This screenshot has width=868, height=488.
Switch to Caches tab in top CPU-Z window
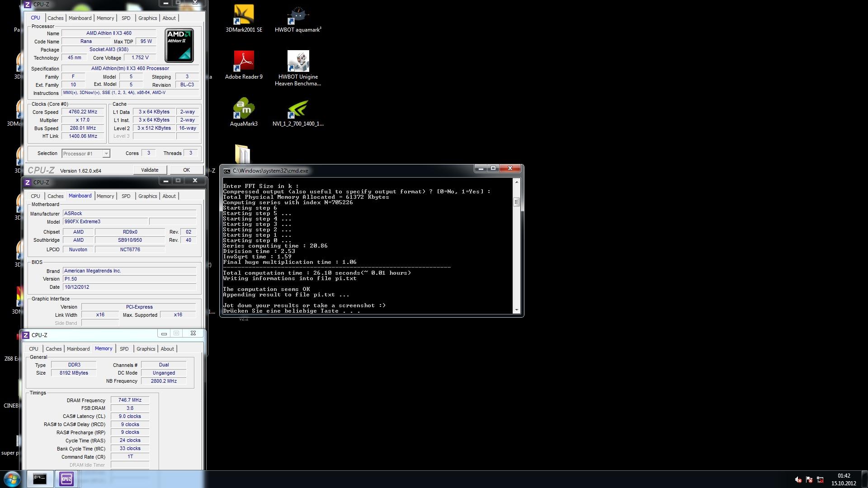tap(56, 18)
